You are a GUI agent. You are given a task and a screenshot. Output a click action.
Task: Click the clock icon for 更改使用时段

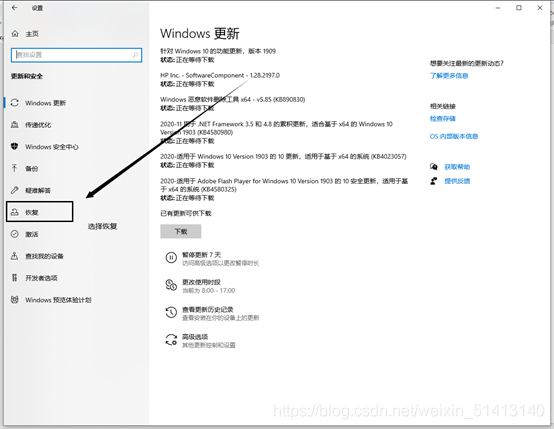171,285
